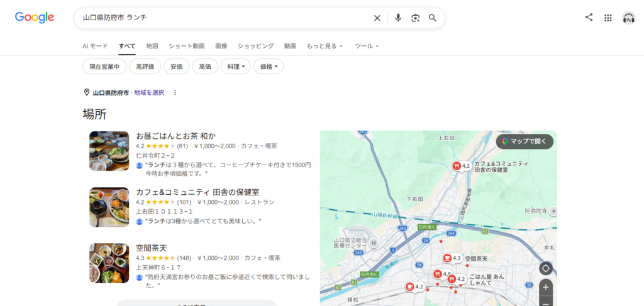Click map label 防府西IC
The image size is (644, 306).
pos(370,275)
